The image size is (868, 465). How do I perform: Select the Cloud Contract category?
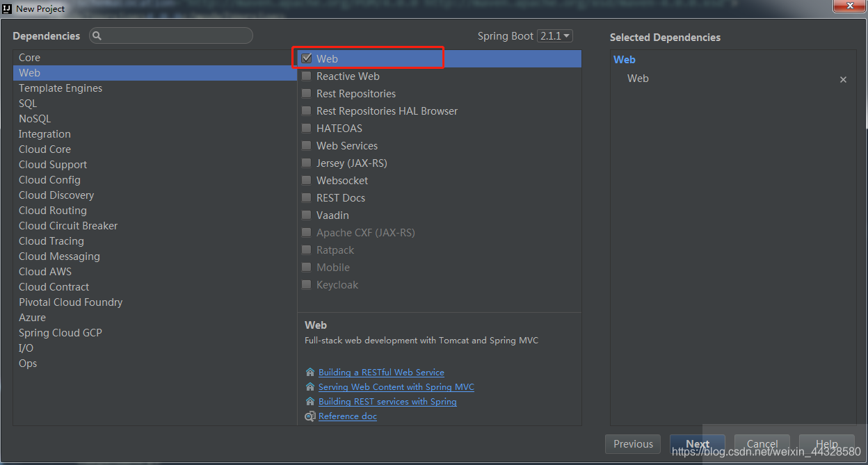[154, 287]
